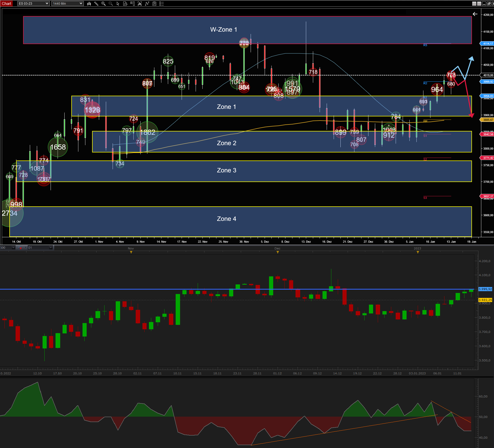Click the zoom in magnifier icon
This screenshot has height=448, width=494.
coord(104,4)
